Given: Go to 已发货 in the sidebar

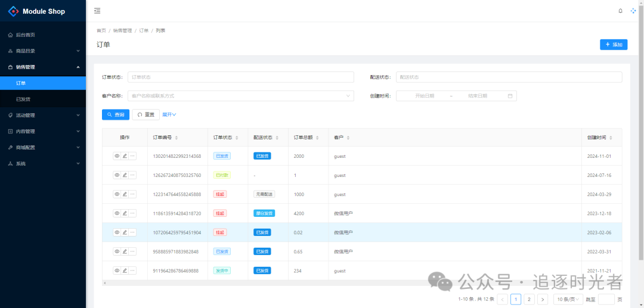Looking at the screenshot, I should (x=24, y=99).
